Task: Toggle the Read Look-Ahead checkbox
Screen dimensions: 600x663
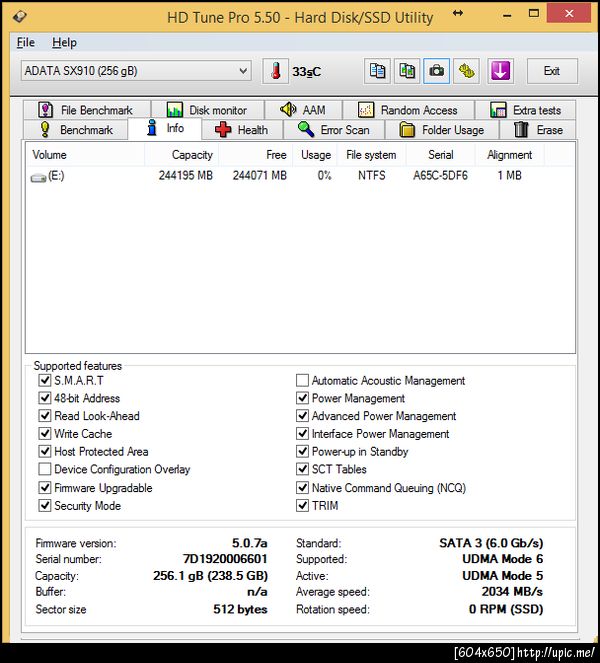Action: coord(45,416)
